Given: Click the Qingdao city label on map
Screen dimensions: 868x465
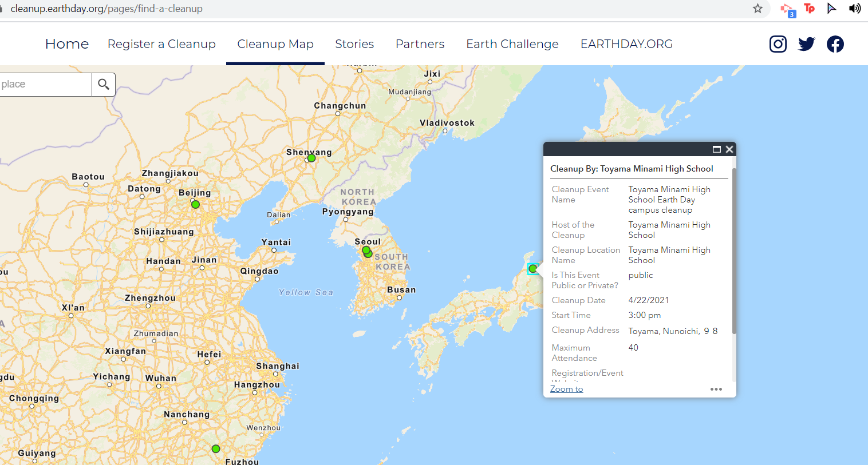Looking at the screenshot, I should [x=259, y=271].
